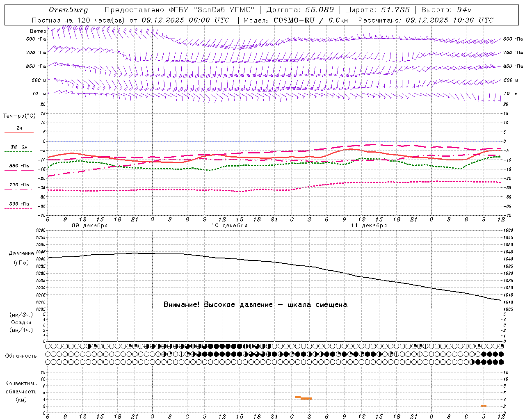The image size is (525, 420).
Task: Click the 'Предоставлено ФГБУ "ЗапСиб УГМС"' text
Action: 180,9
